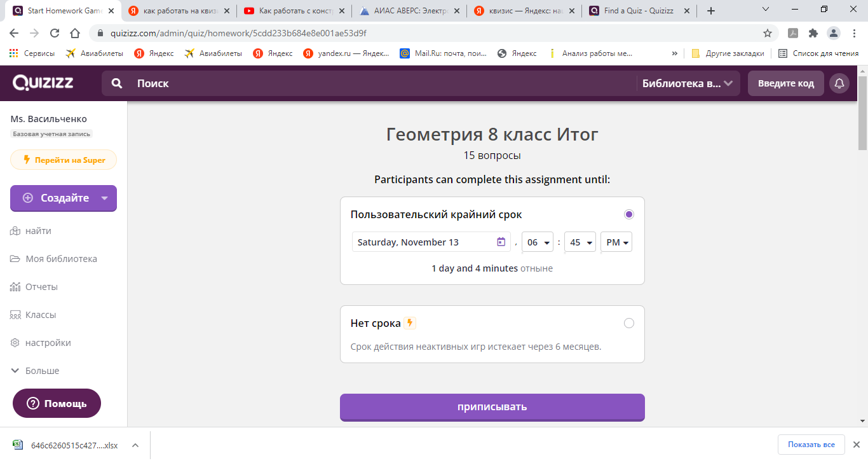Open the minutes dropdown showing 45
This screenshot has height=463, width=868.
point(580,242)
